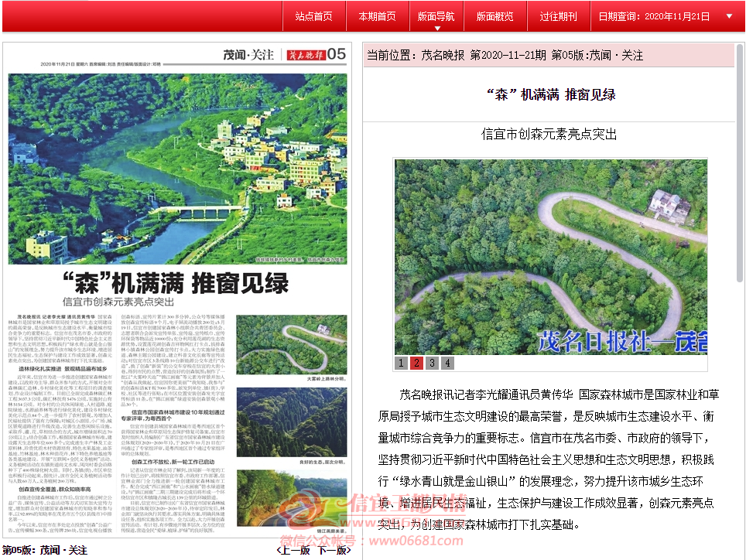Show image 1 in the article slideshow

tap(401, 364)
